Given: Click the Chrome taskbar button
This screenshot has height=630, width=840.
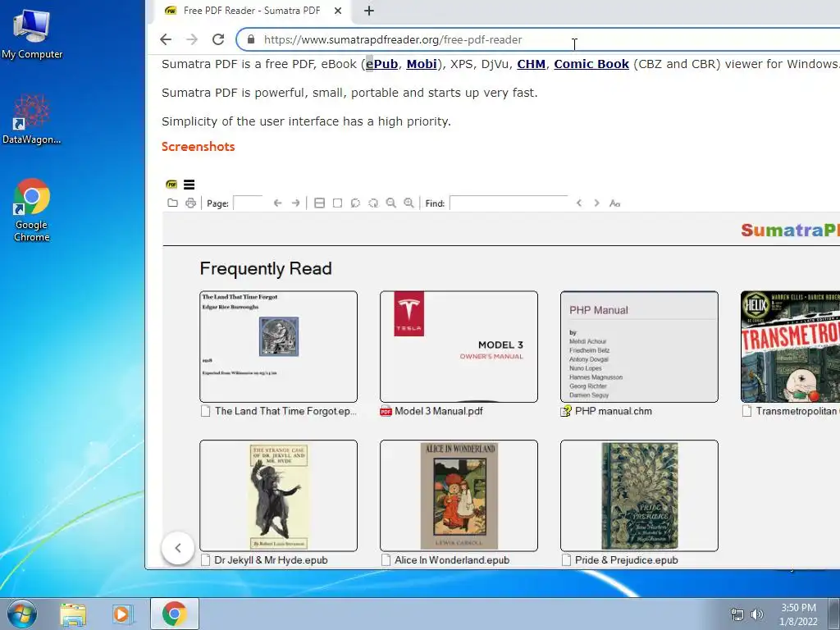Looking at the screenshot, I should [x=174, y=614].
